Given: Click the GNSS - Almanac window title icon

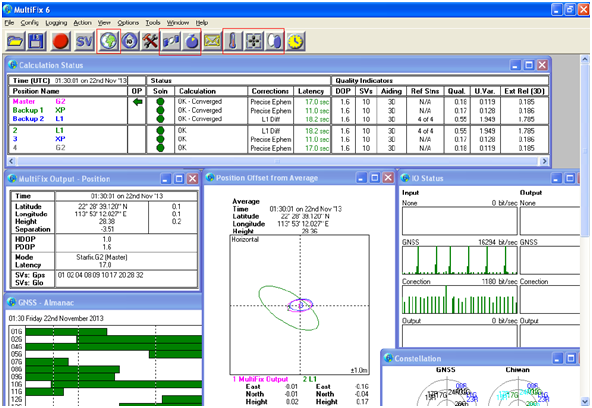Looking at the screenshot, I should click(x=12, y=302).
